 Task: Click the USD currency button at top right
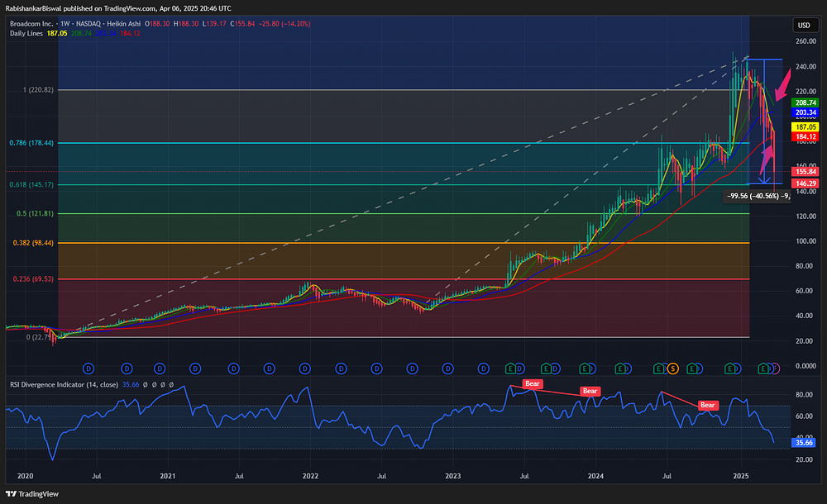click(803, 25)
